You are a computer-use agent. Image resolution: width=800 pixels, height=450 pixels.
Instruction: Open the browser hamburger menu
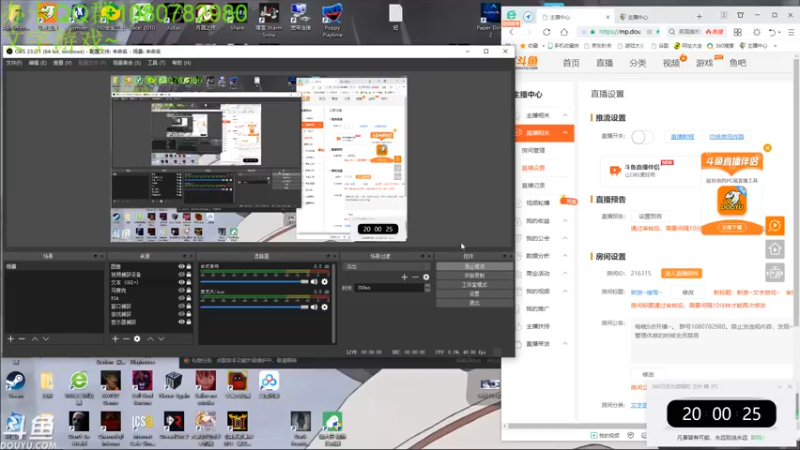click(791, 32)
